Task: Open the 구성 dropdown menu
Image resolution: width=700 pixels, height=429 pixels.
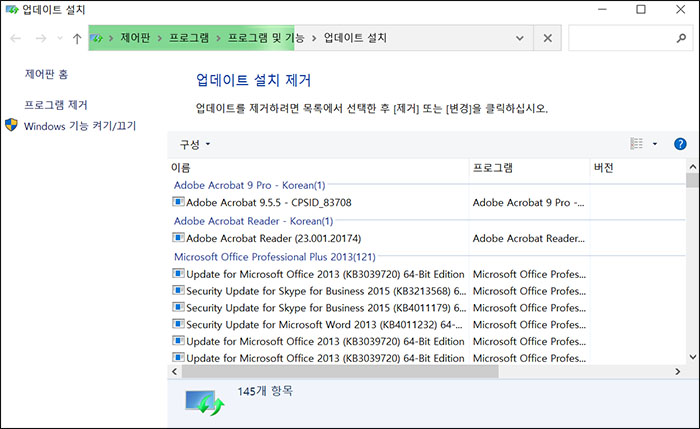Action: click(x=195, y=144)
